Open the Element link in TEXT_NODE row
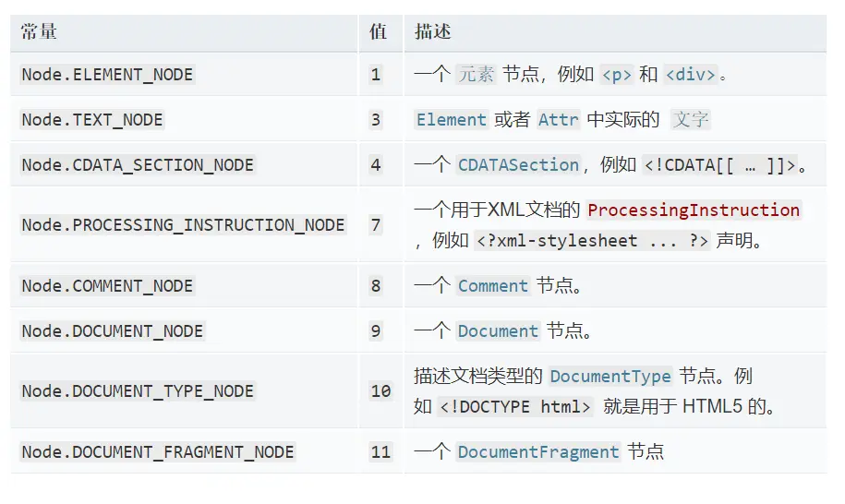The image size is (845, 504). (451, 120)
